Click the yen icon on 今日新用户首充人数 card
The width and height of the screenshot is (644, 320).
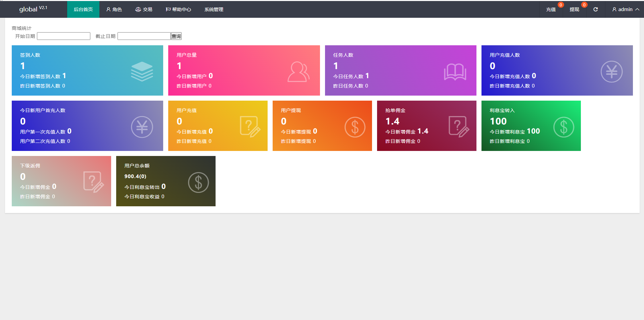(x=142, y=127)
